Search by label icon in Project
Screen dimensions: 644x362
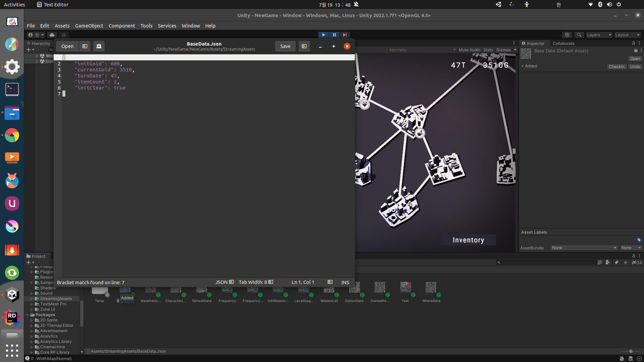coord(616,262)
